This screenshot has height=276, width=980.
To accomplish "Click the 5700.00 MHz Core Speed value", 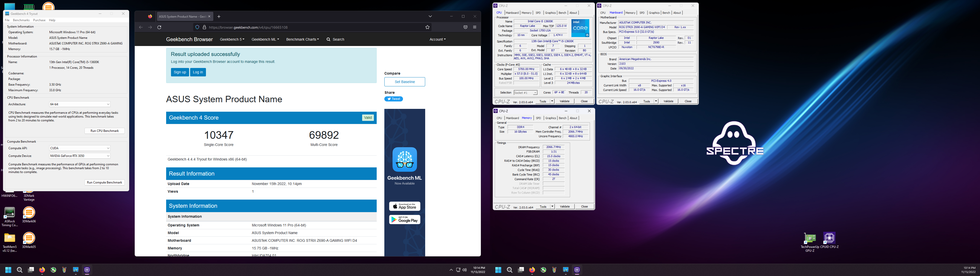I will pyautogui.click(x=526, y=69).
